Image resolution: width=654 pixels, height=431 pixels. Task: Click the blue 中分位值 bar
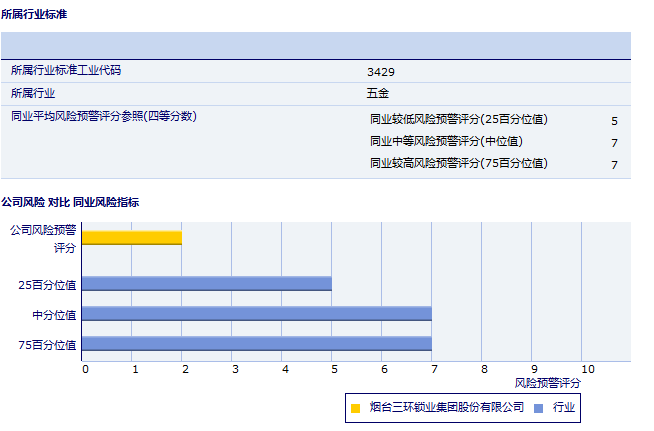click(x=256, y=314)
